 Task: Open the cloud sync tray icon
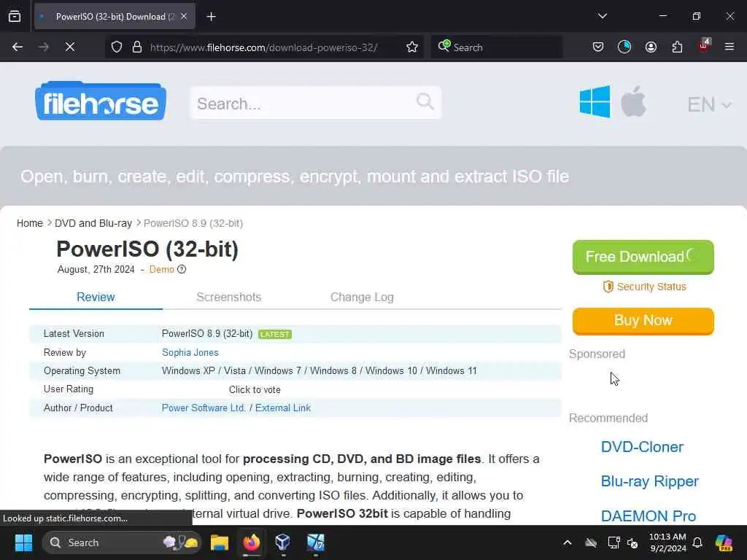coord(591,542)
